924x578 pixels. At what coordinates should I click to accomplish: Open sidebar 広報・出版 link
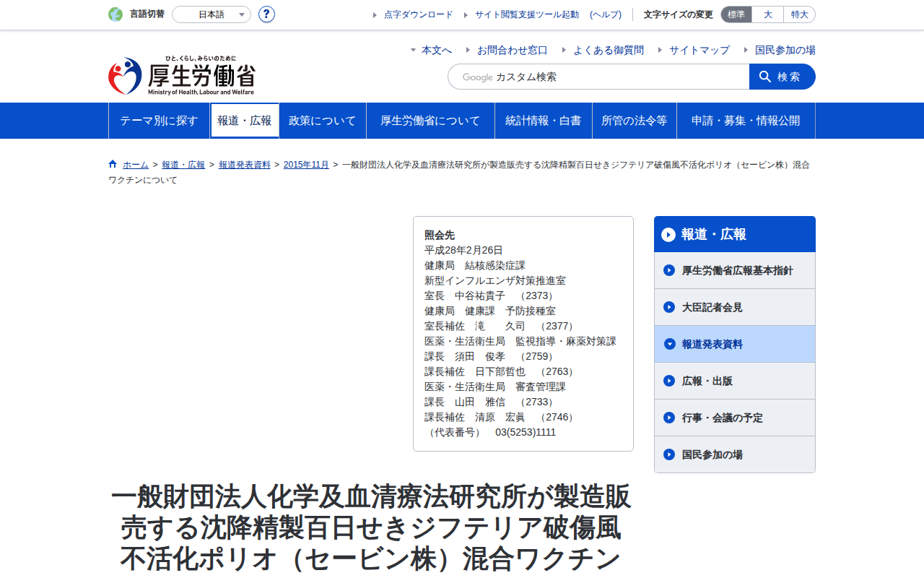tap(735, 381)
